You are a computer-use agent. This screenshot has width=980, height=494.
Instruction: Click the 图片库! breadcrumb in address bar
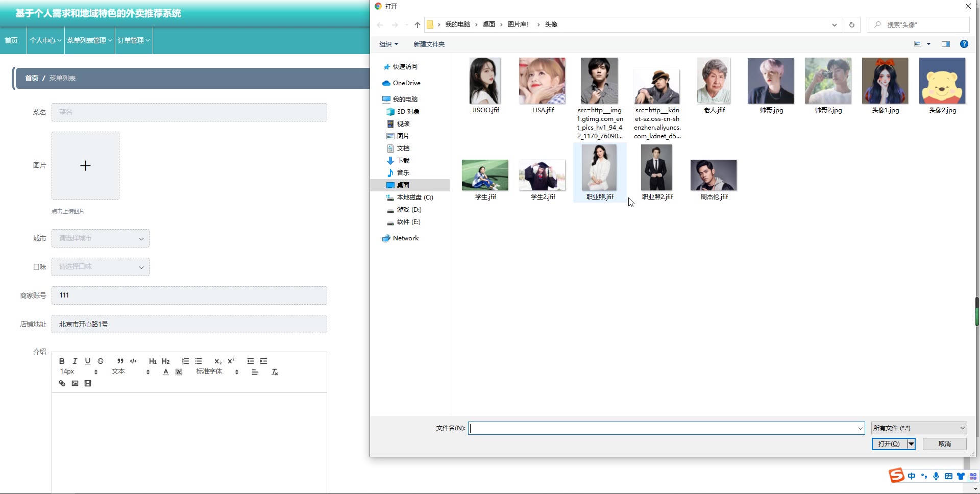coord(518,24)
